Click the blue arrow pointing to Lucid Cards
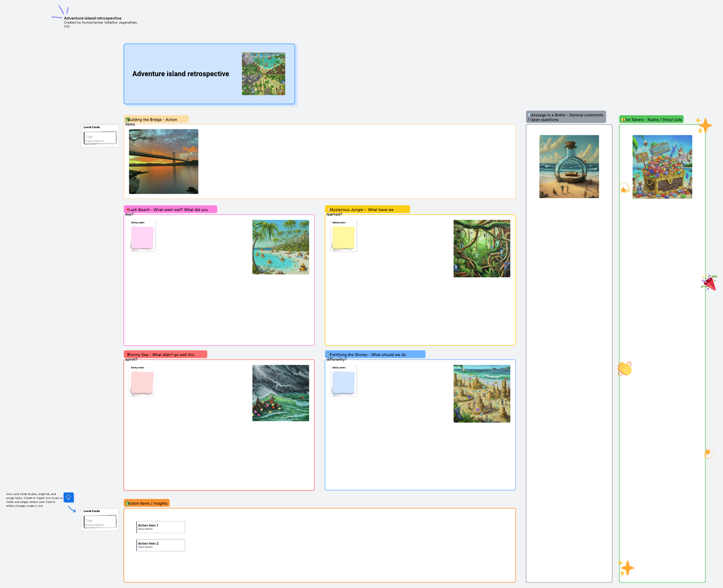 (72, 509)
